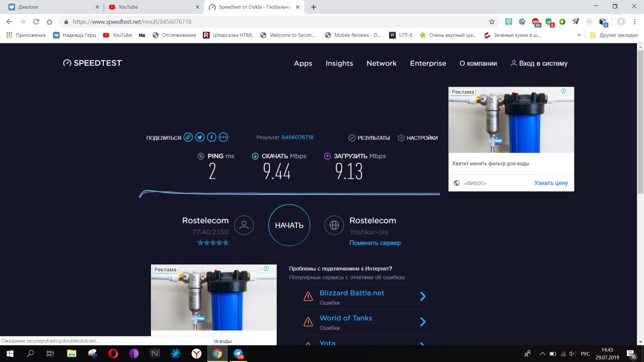Rate provider with the five stars

point(213,243)
